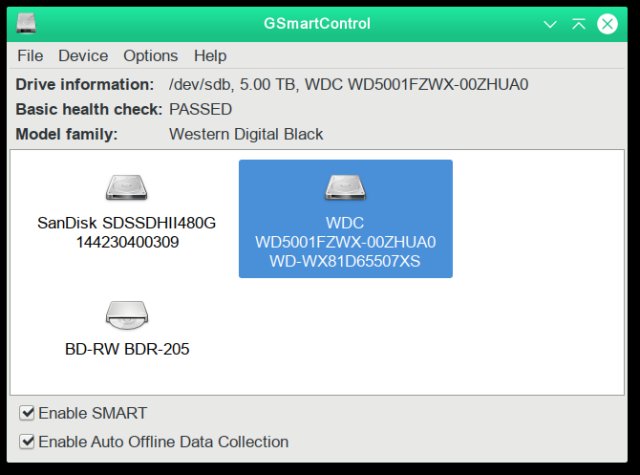Close GSmartControl with the round X button
This screenshot has width=640, height=475.
[607, 24]
